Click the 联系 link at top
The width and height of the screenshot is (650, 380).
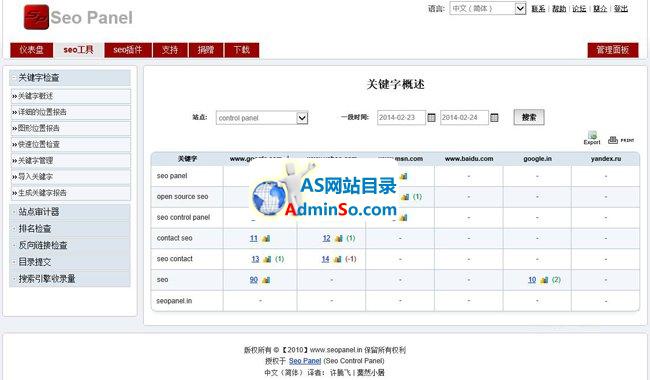[538, 8]
